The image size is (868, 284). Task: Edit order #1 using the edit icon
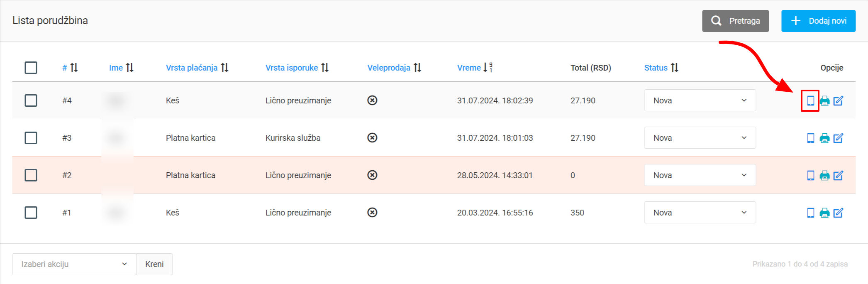838,213
